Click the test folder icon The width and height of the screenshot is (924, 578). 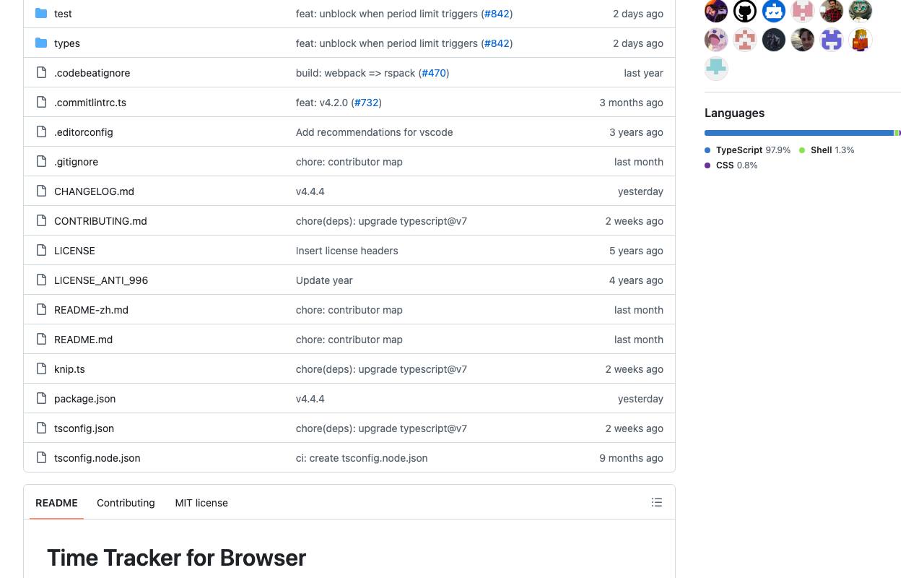[41, 13]
